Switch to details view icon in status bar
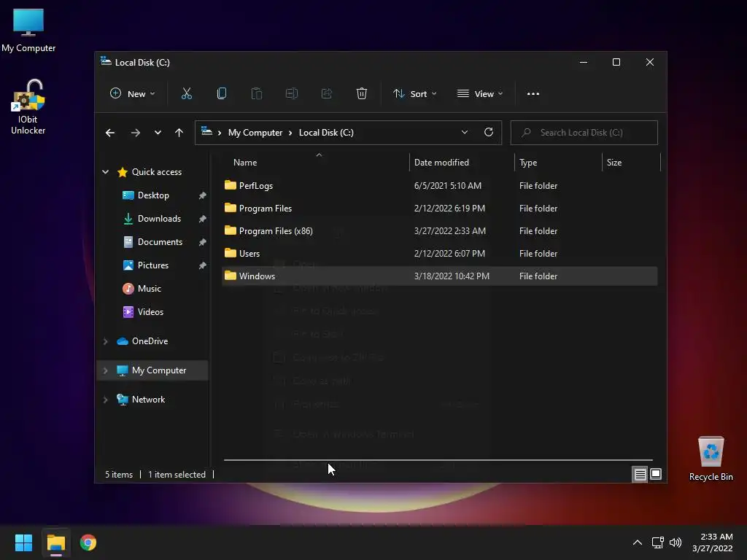 pyautogui.click(x=640, y=474)
